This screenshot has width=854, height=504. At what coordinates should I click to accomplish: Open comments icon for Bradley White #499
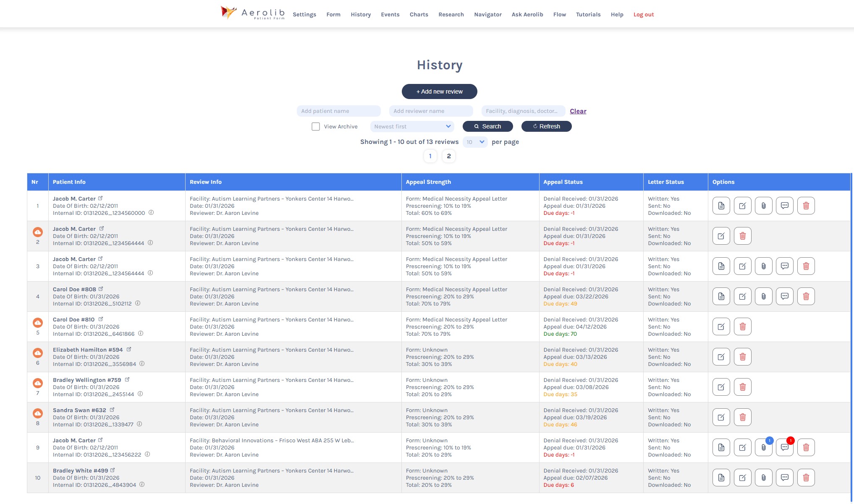(x=784, y=478)
